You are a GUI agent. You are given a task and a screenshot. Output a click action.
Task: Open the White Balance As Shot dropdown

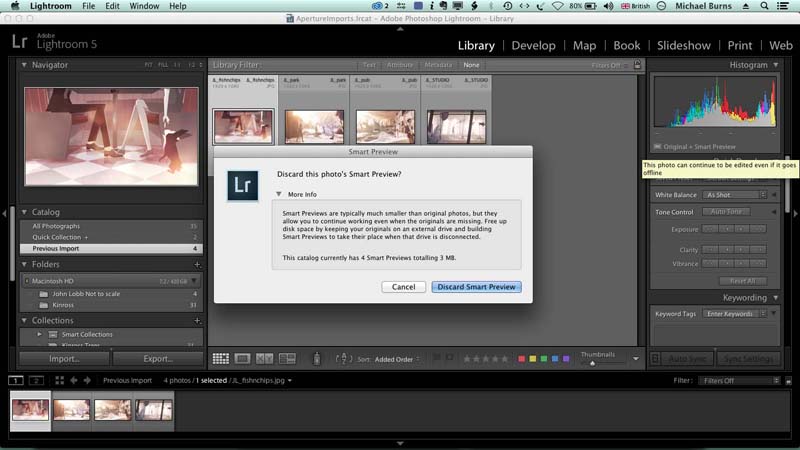[735, 195]
